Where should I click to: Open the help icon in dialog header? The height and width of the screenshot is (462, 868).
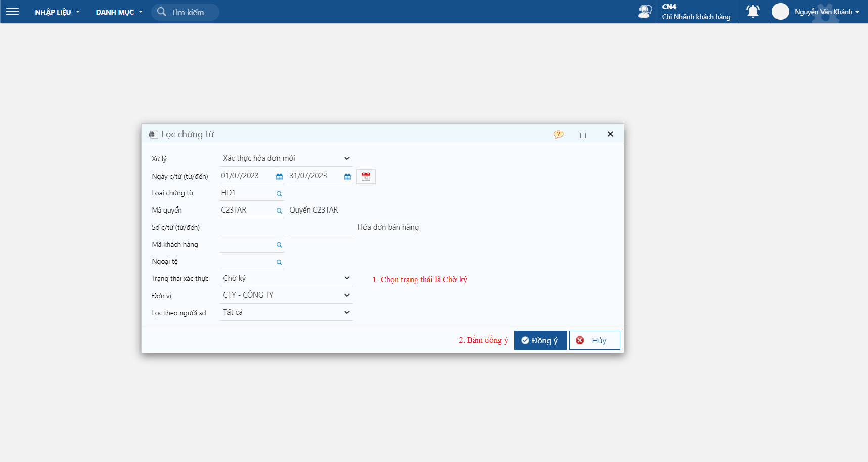point(558,135)
